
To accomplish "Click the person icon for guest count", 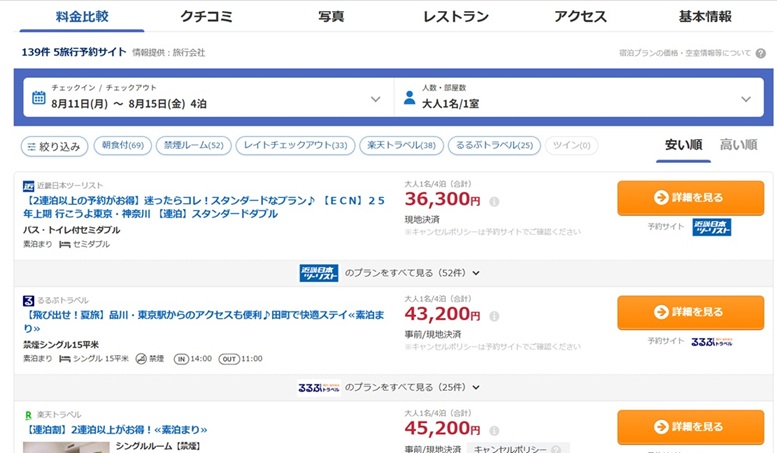I will [409, 98].
